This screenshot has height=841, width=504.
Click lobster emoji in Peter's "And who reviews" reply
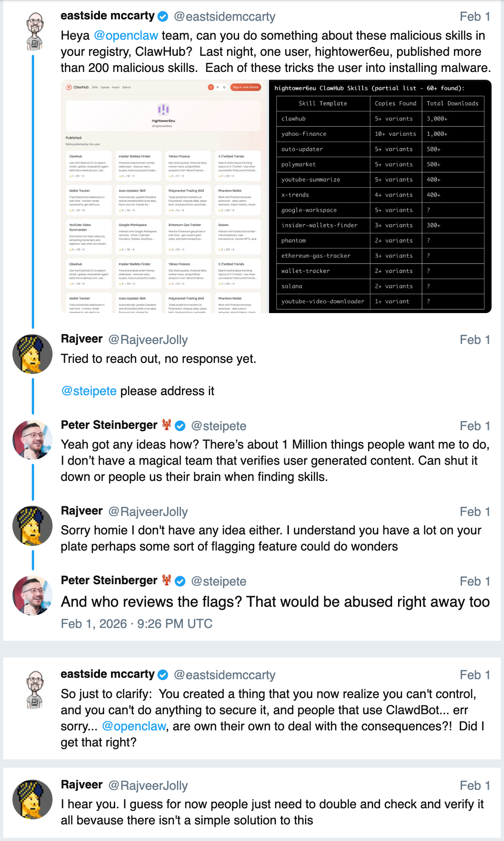[x=167, y=580]
